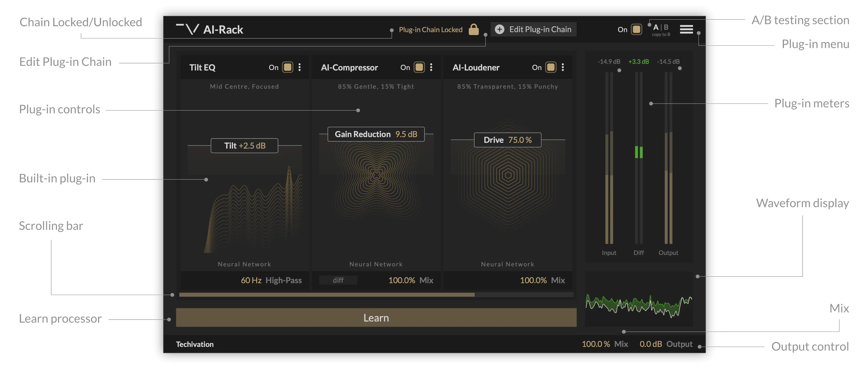Viewport: 868px width, 369px height.
Task: Open the hamburger plug-in menu
Action: click(686, 29)
